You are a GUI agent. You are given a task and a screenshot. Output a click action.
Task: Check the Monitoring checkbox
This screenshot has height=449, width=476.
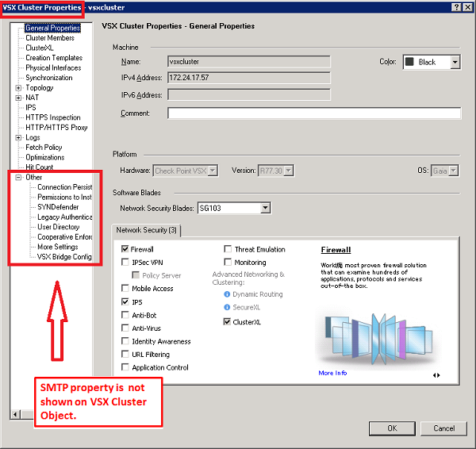(228, 262)
